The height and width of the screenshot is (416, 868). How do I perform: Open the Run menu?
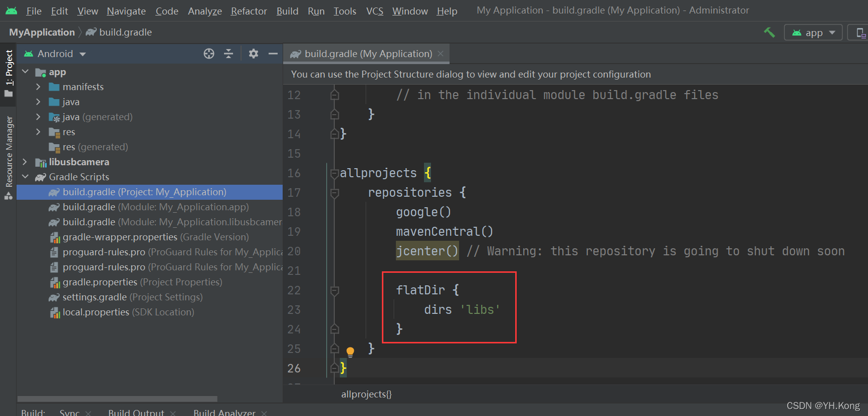[x=316, y=11]
